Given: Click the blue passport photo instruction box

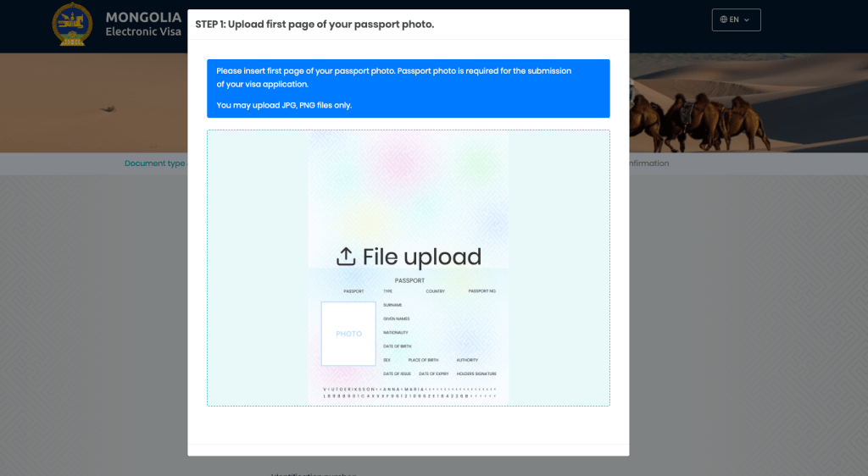Looking at the screenshot, I should 408,88.
